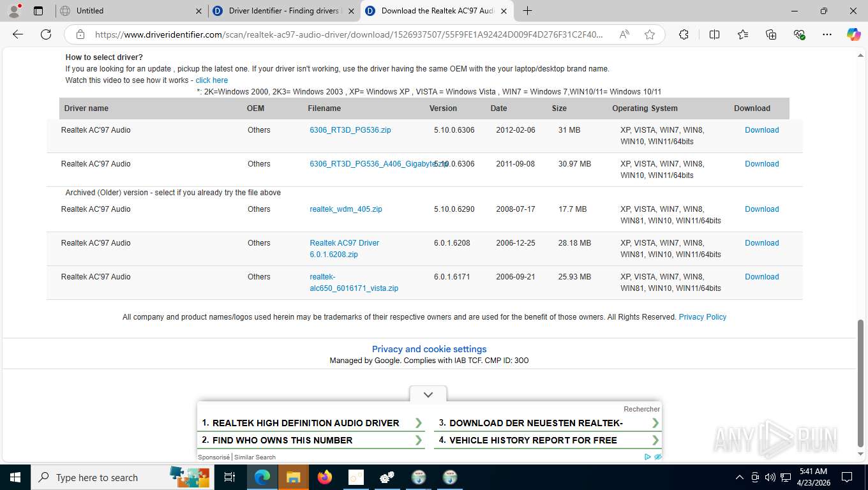Open the volume control icon
The width and height of the screenshot is (868, 490).
pos(770,477)
